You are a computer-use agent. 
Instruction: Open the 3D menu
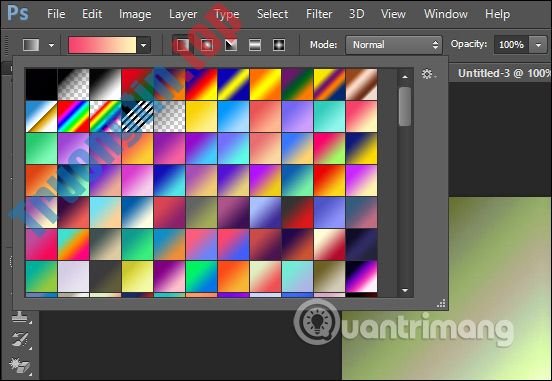tap(356, 14)
